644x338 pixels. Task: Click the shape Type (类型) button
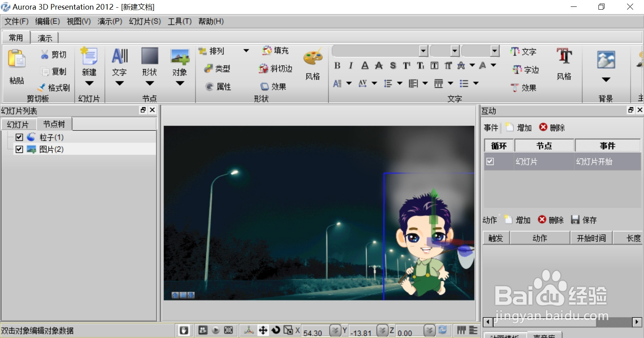click(217, 68)
